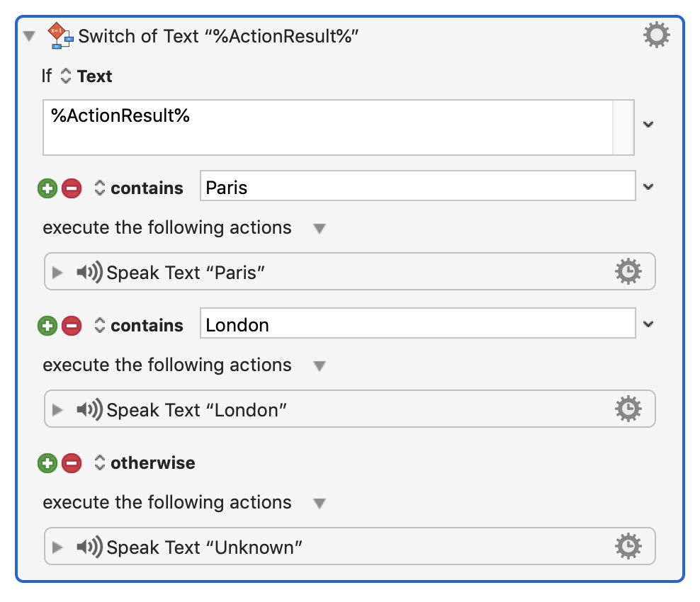Viewport: 700px width, 602px height.
Task: Open timer gear for Speak Text "London"
Action: (x=628, y=409)
